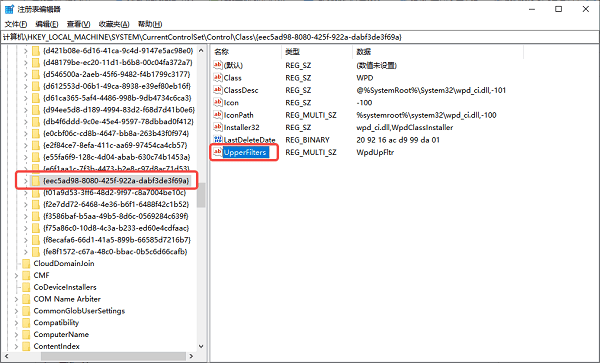Viewport: 600px width, 363px height.
Task: Expand the {d421b08e-6d16-41ca-9c4d-9147e5ac98e0} key
Action: pyautogui.click(x=25, y=50)
